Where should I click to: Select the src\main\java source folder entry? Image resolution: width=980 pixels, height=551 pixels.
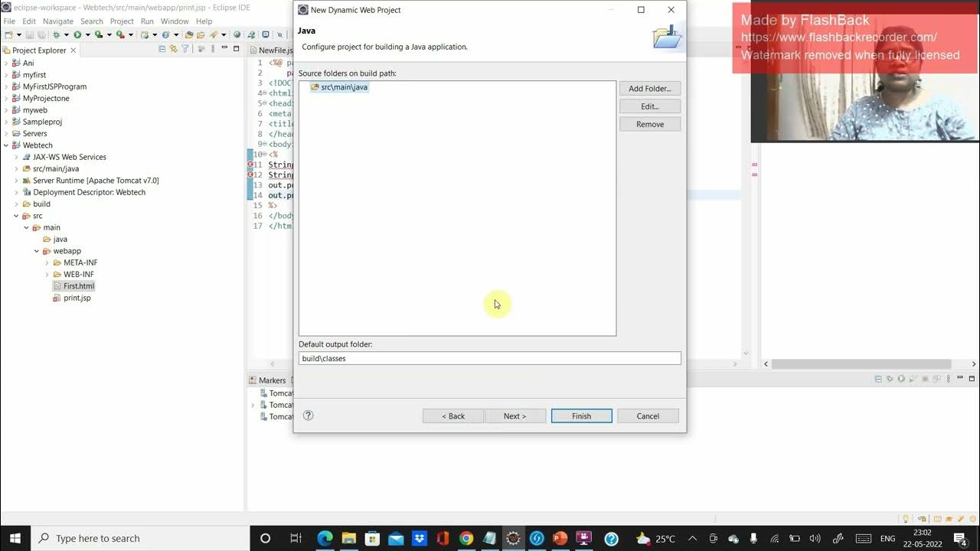coord(339,87)
